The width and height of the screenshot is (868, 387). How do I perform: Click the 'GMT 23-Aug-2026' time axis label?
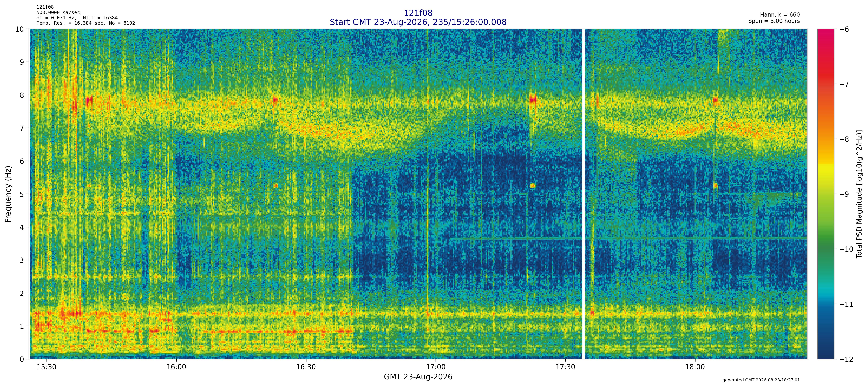click(418, 377)
